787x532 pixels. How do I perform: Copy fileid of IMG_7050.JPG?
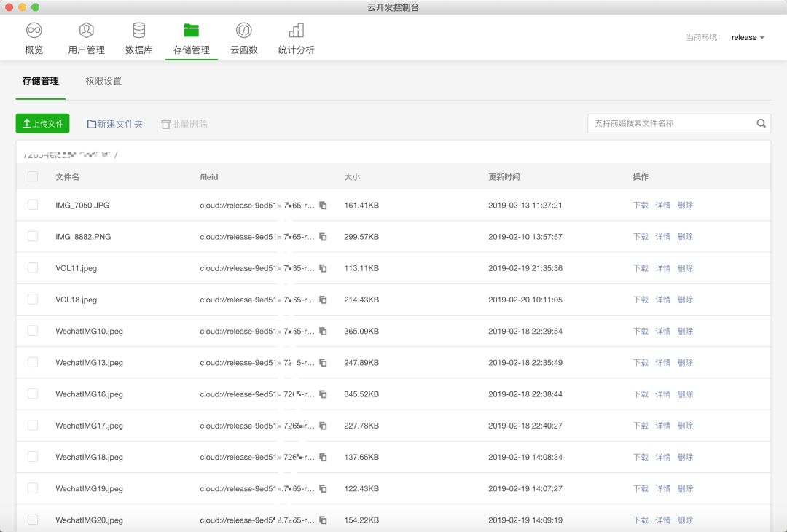(x=324, y=206)
